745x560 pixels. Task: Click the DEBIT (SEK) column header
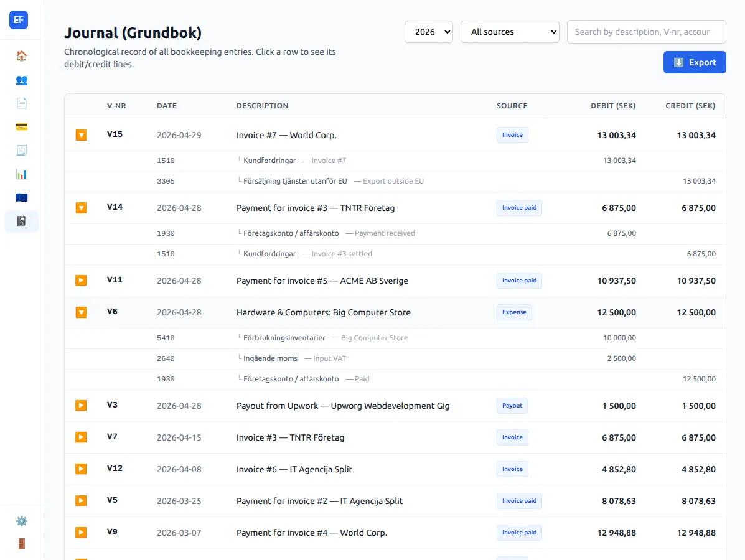pos(613,106)
